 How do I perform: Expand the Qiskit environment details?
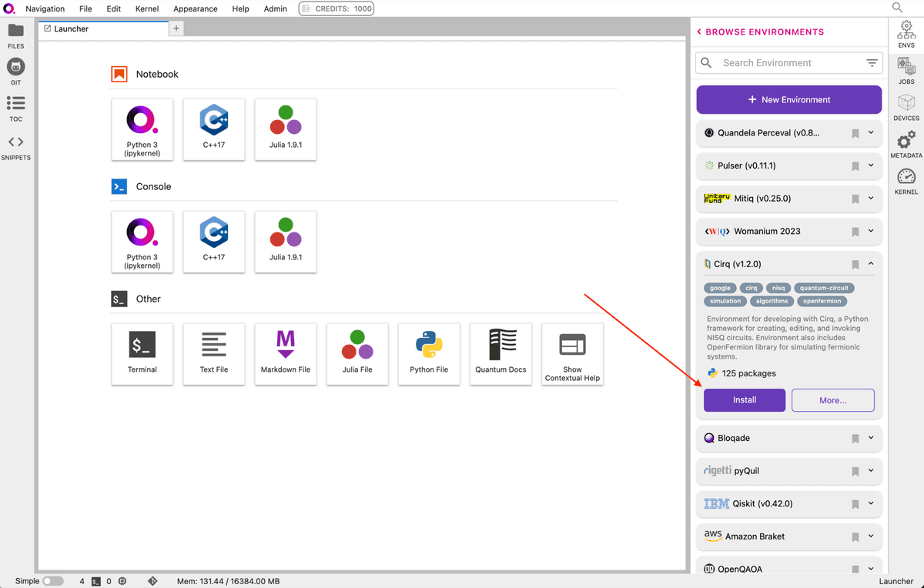tap(871, 503)
